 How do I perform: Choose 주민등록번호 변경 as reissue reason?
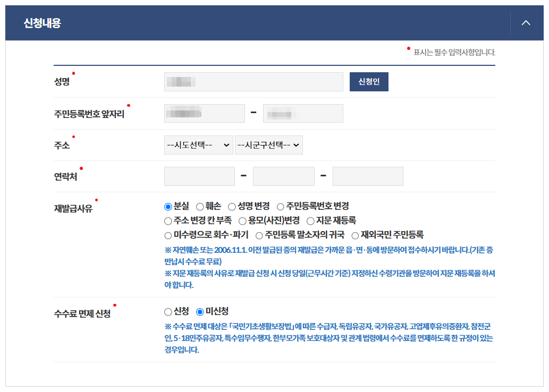tap(281, 207)
